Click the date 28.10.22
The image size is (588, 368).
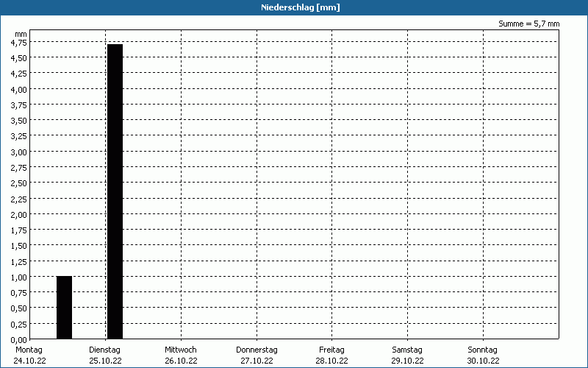pyautogui.click(x=332, y=361)
